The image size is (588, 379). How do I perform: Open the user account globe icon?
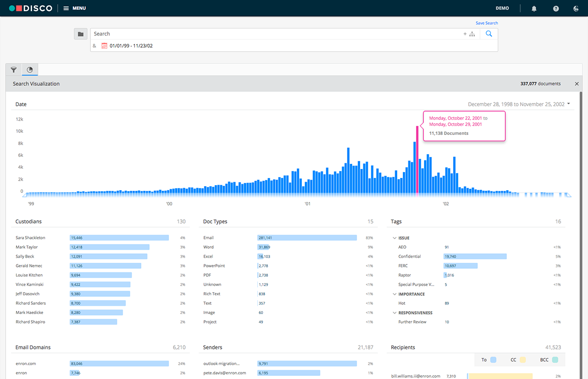(x=576, y=9)
